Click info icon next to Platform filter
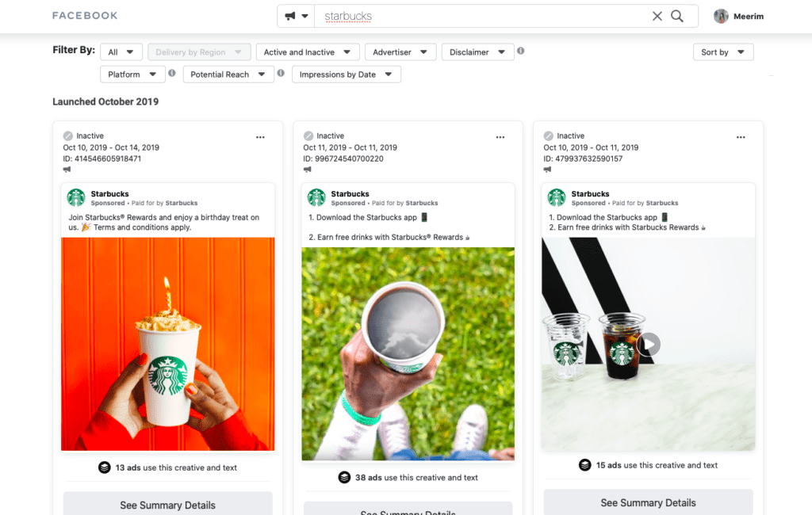This screenshot has height=515, width=812. (x=172, y=73)
